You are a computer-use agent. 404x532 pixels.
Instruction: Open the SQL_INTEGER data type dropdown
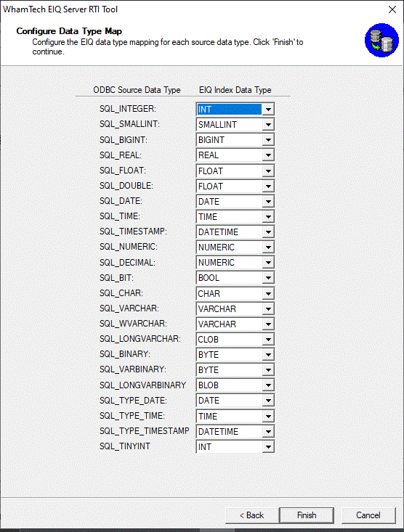pos(235,110)
